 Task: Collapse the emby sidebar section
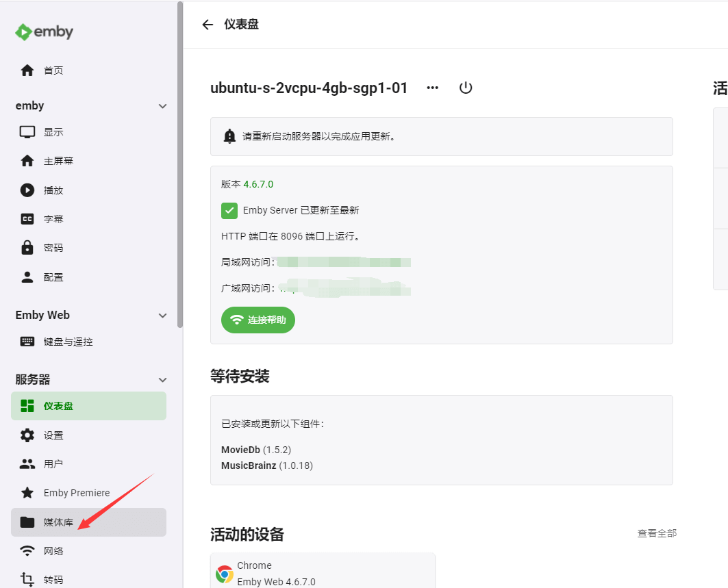click(x=162, y=106)
